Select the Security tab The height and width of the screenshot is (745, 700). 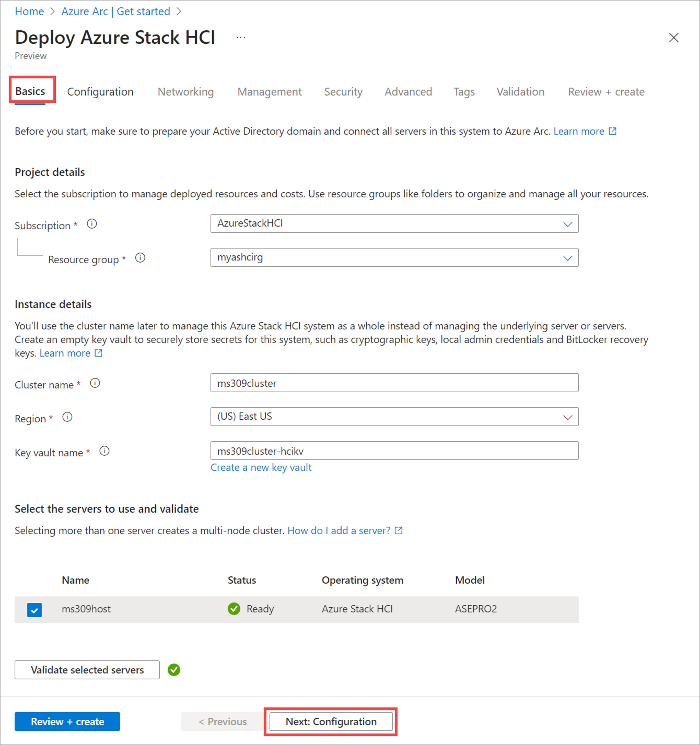point(343,92)
